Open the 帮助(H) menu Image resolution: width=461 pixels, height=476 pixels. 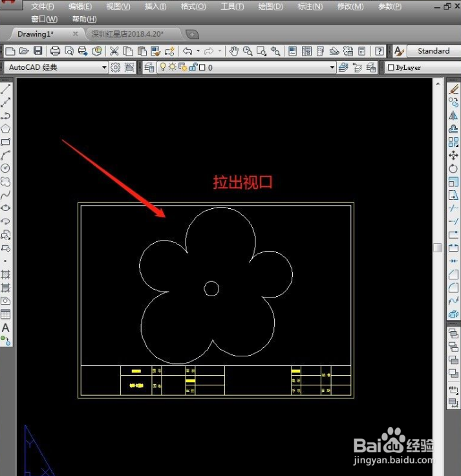tap(84, 19)
